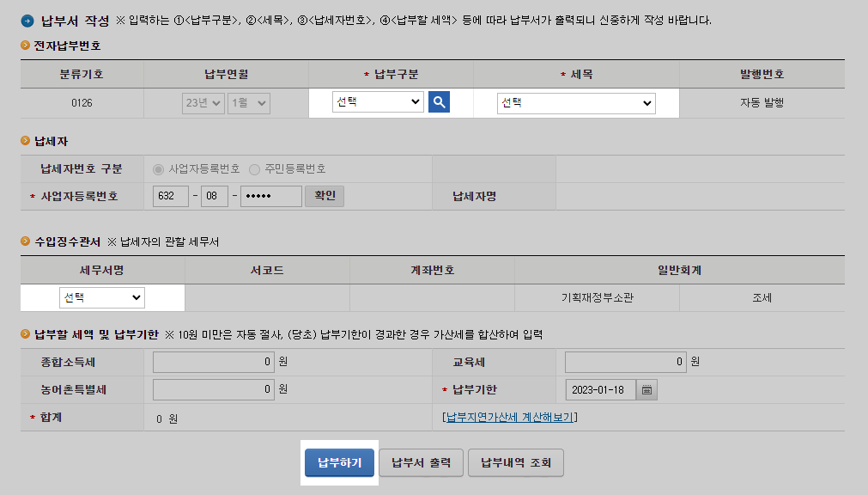868x495 pixels.
Task: Click the magnifier search icon next to 납부구분
Action: (x=439, y=102)
